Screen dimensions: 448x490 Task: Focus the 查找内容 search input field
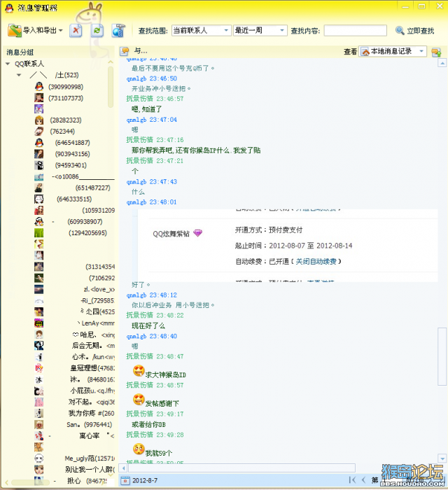355,31
